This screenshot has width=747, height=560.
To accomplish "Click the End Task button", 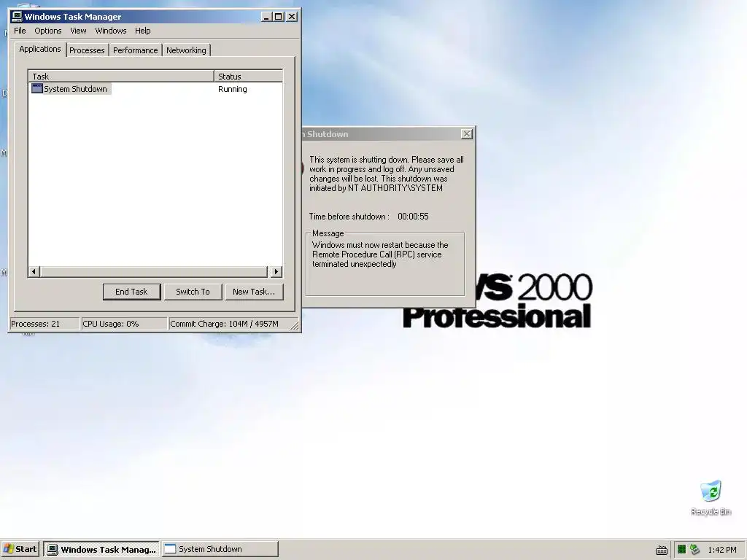I will [131, 292].
